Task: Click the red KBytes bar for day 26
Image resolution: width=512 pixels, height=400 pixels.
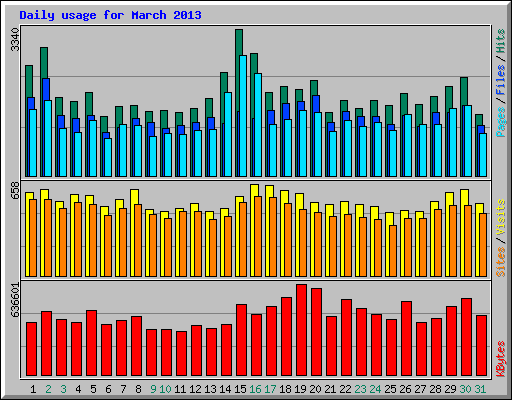Action: (406, 339)
